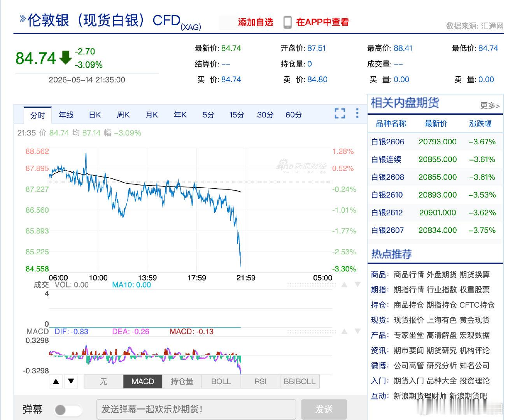This screenshot has height=420, width=508.
Task: Click the solid down-triangle indicator button
Action: tap(71, 381)
